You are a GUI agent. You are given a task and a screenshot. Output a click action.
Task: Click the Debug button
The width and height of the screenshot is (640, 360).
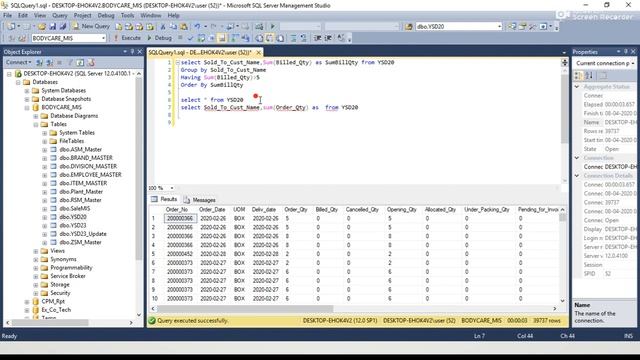pos(159,38)
